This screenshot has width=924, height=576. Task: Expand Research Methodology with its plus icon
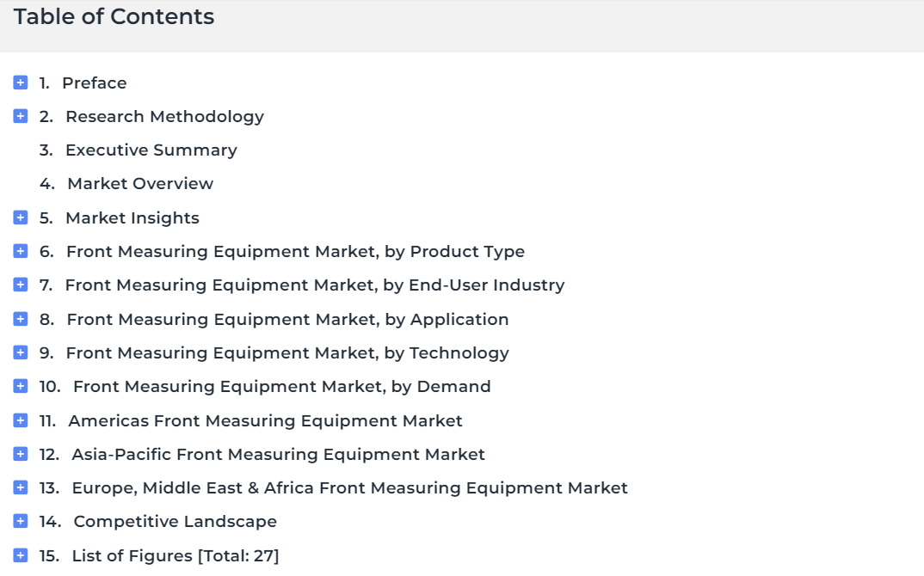[20, 116]
